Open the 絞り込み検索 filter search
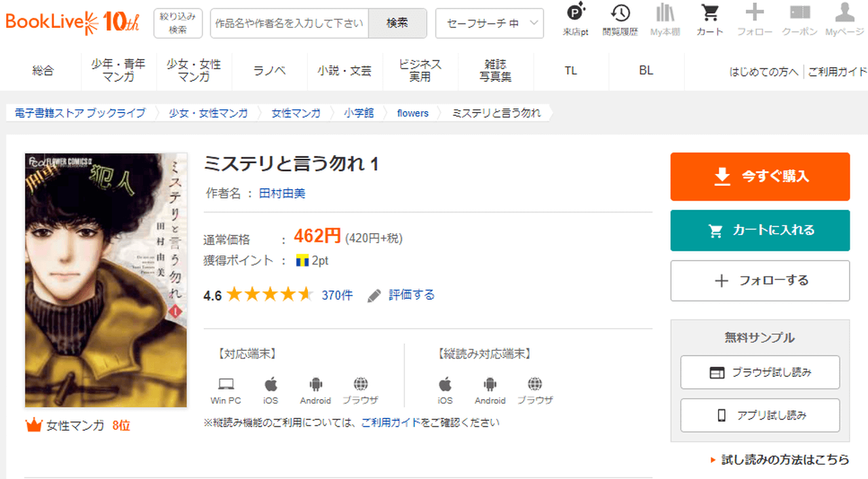The width and height of the screenshot is (868, 479). [x=178, y=23]
